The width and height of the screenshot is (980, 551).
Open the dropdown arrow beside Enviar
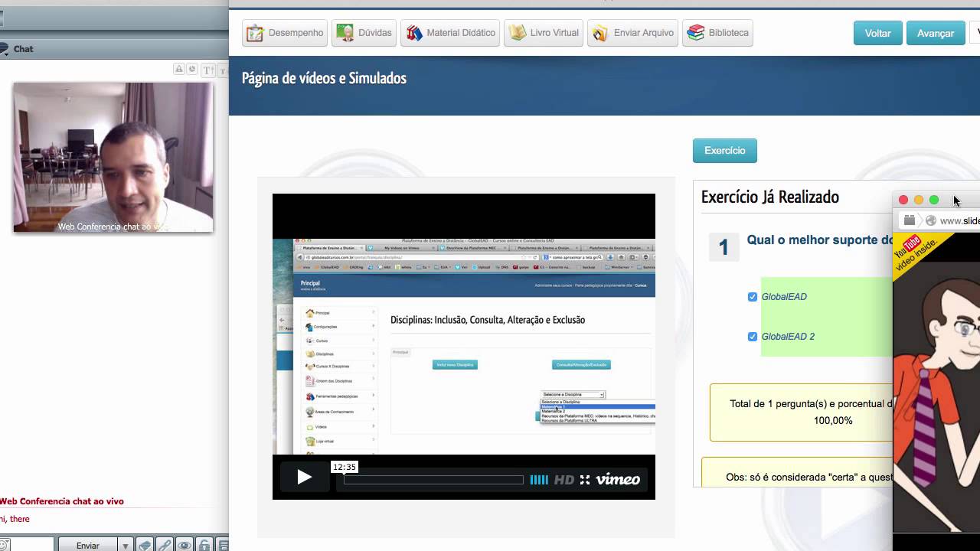pos(126,545)
